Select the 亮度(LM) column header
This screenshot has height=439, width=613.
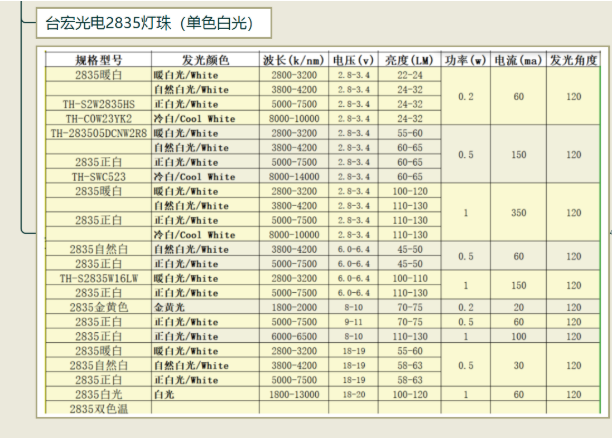pos(410,61)
